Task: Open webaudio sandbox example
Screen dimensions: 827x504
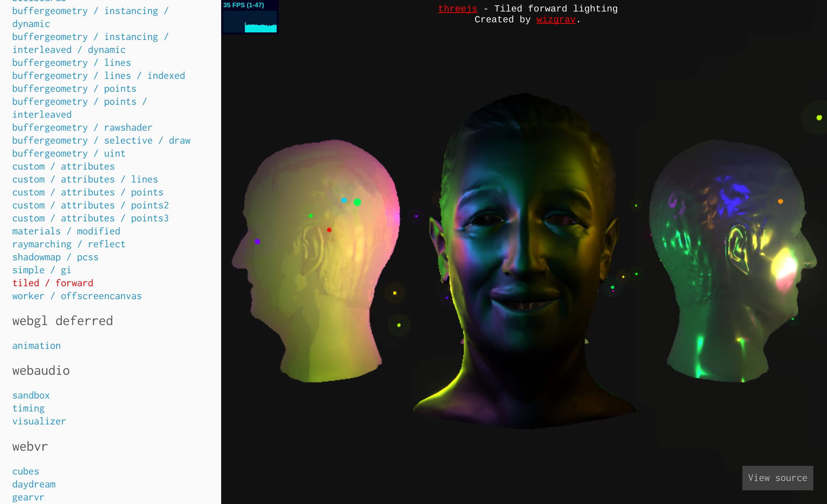Action: [x=31, y=395]
